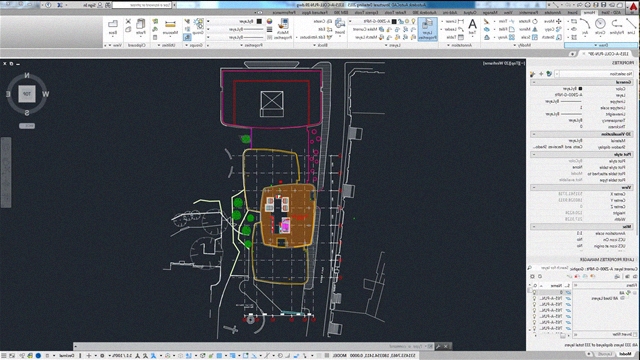Open a new drawing tab with plus button
Screen dimensions: 640x360
pyautogui.click(x=572, y=53)
